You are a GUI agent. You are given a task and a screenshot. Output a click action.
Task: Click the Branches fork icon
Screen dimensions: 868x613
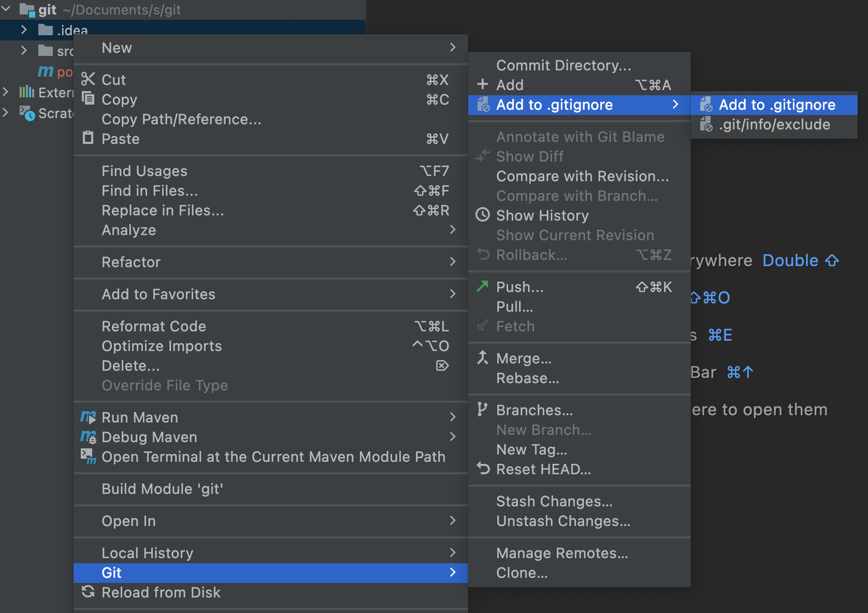[x=483, y=410]
